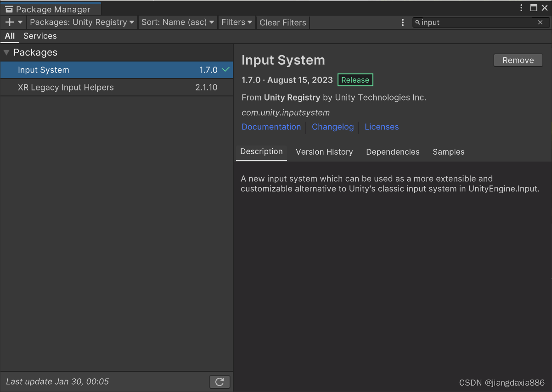Open the Filters dropdown

pyautogui.click(x=237, y=22)
